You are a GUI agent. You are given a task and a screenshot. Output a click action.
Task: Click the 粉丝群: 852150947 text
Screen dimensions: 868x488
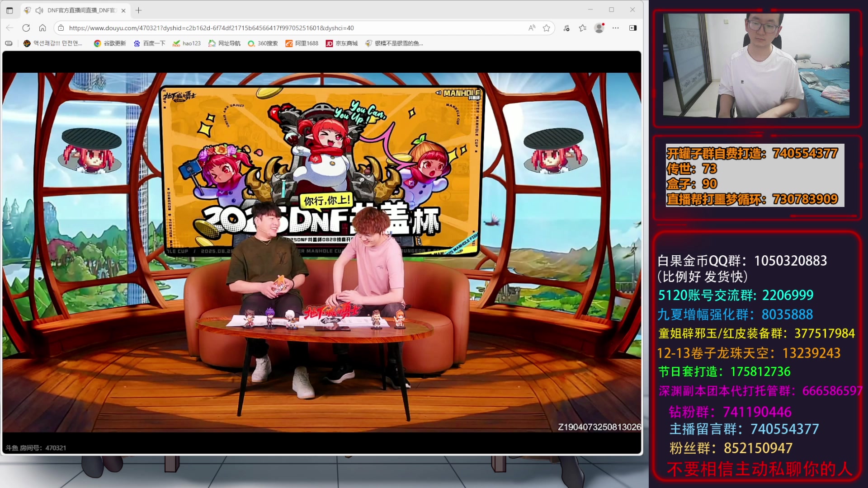[x=731, y=448]
